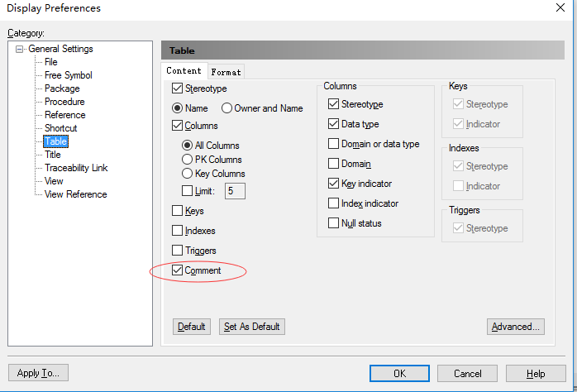Uncheck the table Stereotype checkbox
The width and height of the screenshot is (577, 392).
tap(177, 88)
